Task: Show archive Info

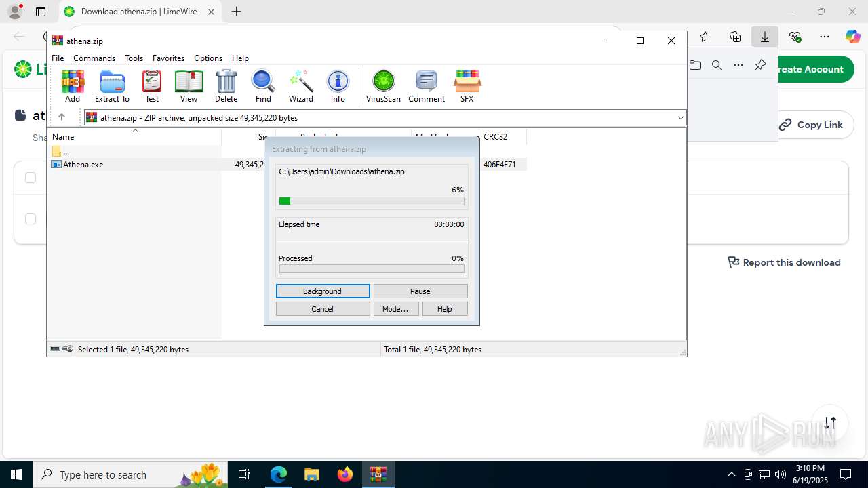Action: click(338, 86)
